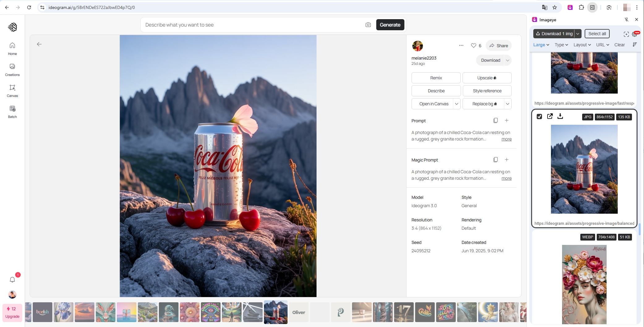Like the image with heart icon
This screenshot has width=644, height=327.
tap(473, 45)
